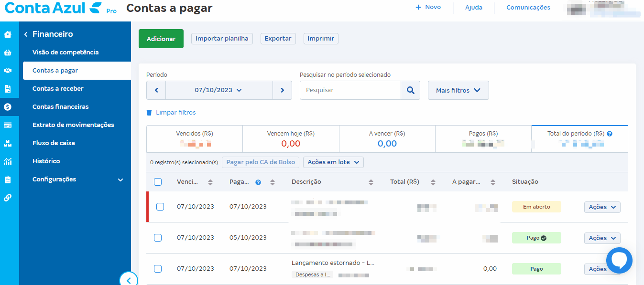Click the magnifier icon to search the period
Screen dimensions: 644x285
point(410,90)
